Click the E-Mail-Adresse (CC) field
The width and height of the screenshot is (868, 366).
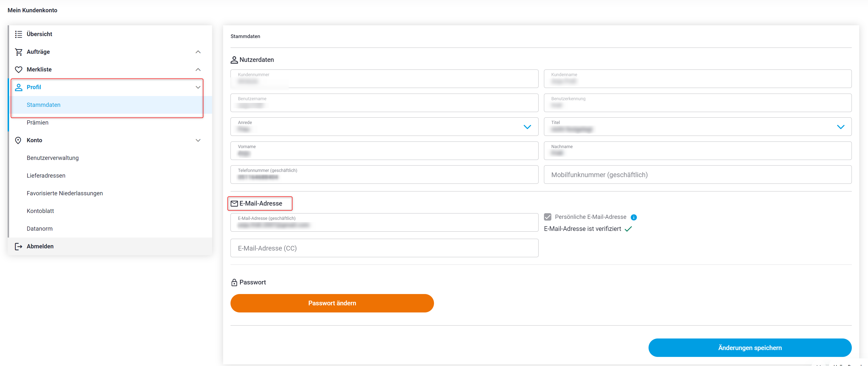[x=384, y=248]
